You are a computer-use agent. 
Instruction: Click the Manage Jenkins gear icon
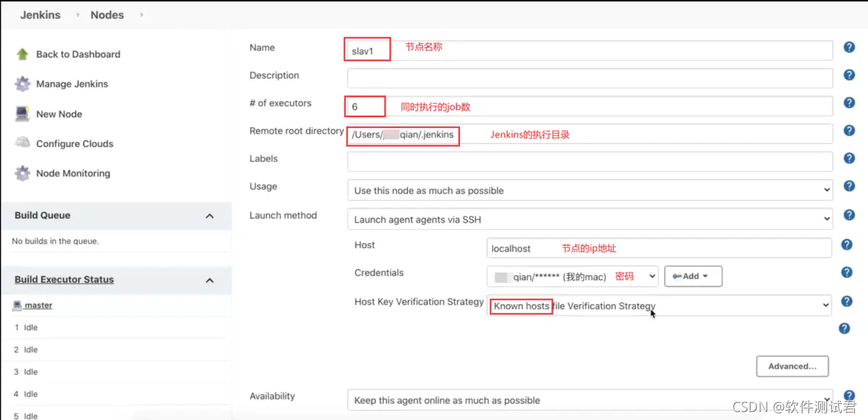pyautogui.click(x=22, y=84)
